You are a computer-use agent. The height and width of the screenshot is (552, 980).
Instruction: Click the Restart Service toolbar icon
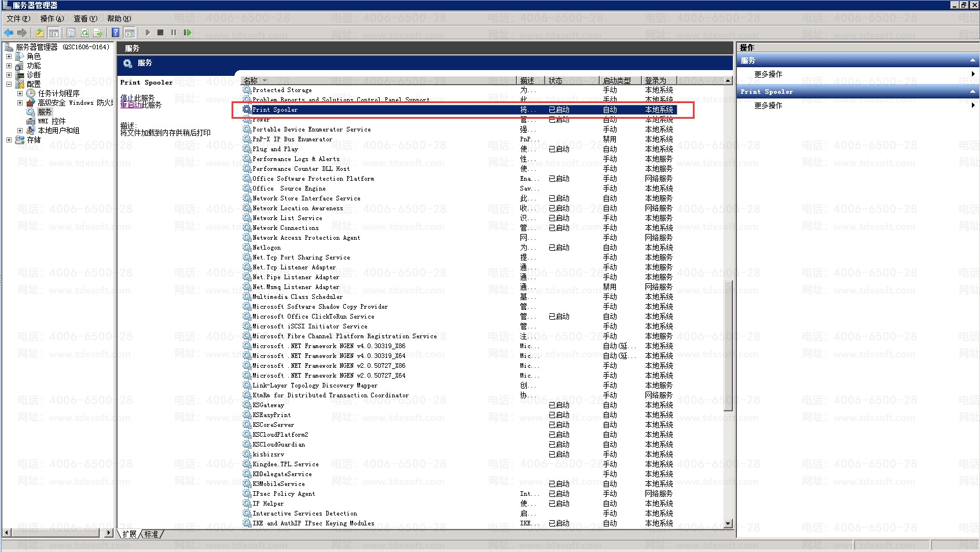tap(187, 33)
